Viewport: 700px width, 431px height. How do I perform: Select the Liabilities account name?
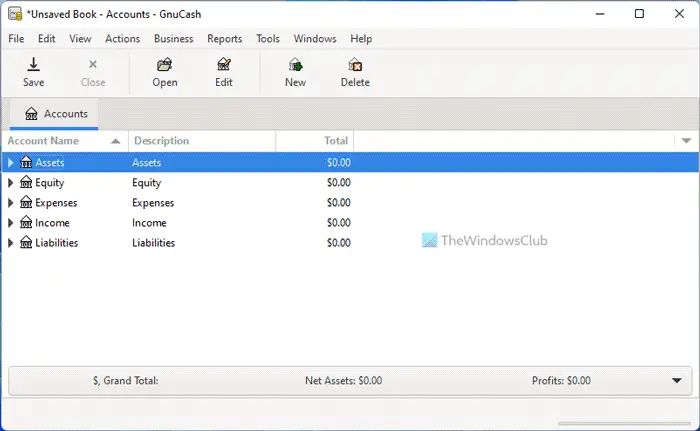(57, 243)
